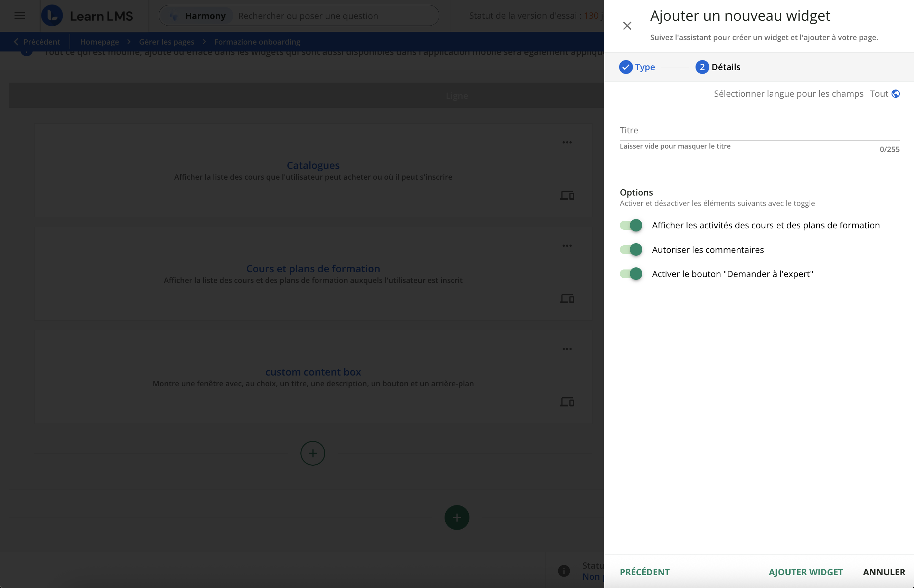
Task: Click the outlined plus to add widget
Action: coord(313,453)
